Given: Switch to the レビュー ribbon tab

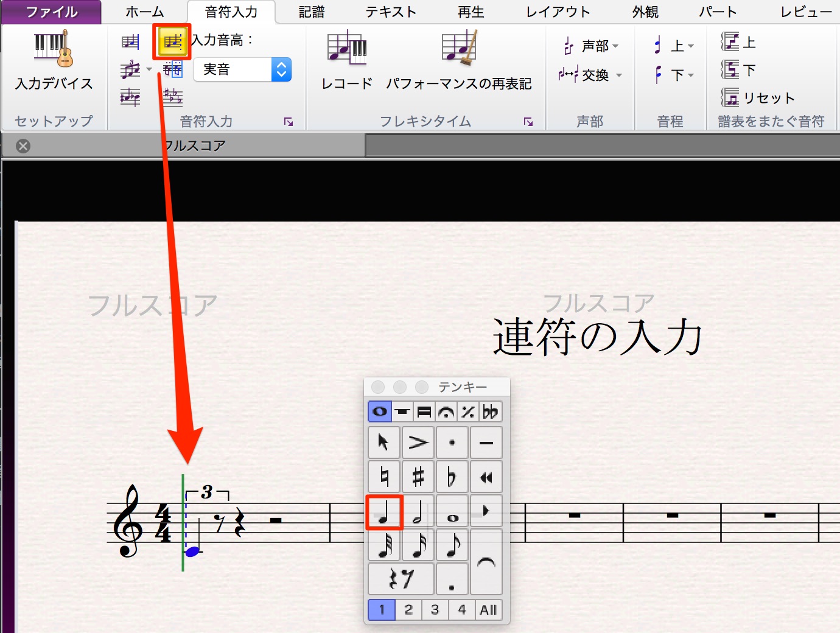Looking at the screenshot, I should coord(806,12).
